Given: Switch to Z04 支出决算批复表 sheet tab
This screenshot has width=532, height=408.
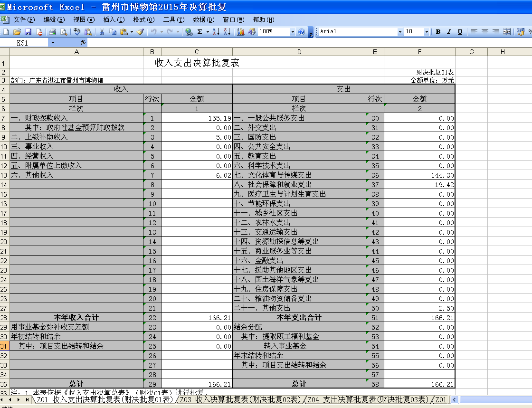Looking at the screenshot, I should tap(368, 399).
